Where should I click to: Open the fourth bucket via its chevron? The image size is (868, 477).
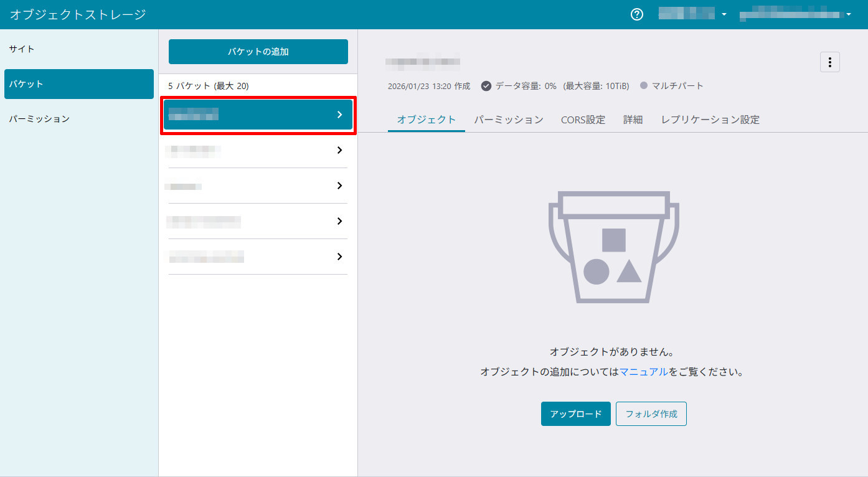pyautogui.click(x=339, y=221)
